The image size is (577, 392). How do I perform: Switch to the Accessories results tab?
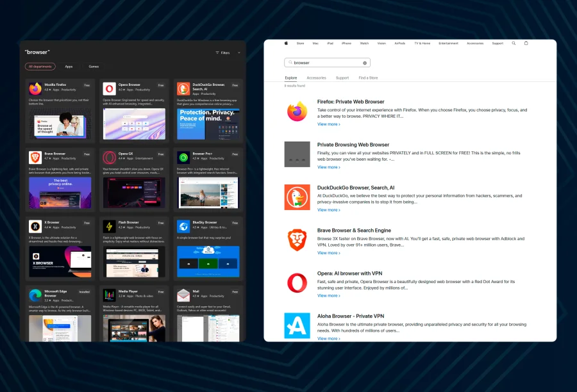pos(316,78)
